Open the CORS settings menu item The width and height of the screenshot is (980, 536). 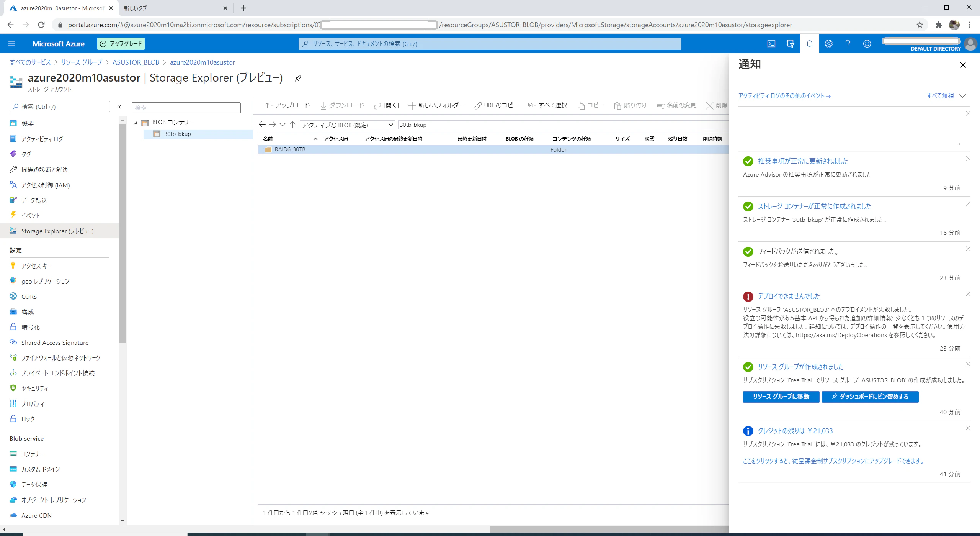pyautogui.click(x=29, y=297)
